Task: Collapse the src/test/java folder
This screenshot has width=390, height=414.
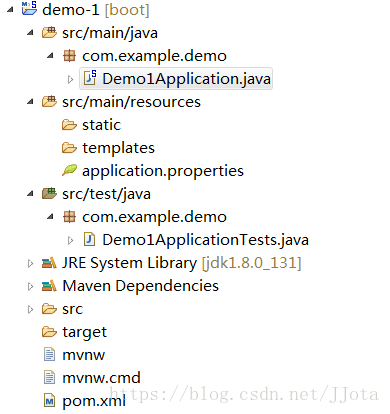Action: coord(30,194)
